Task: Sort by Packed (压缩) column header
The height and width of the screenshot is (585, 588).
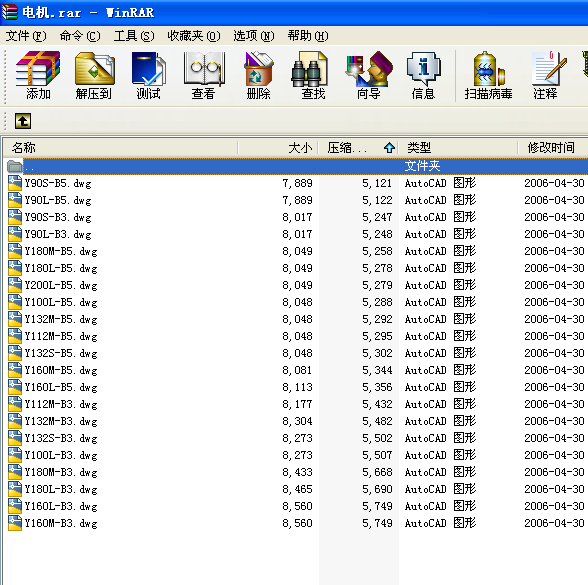Action: (x=358, y=147)
